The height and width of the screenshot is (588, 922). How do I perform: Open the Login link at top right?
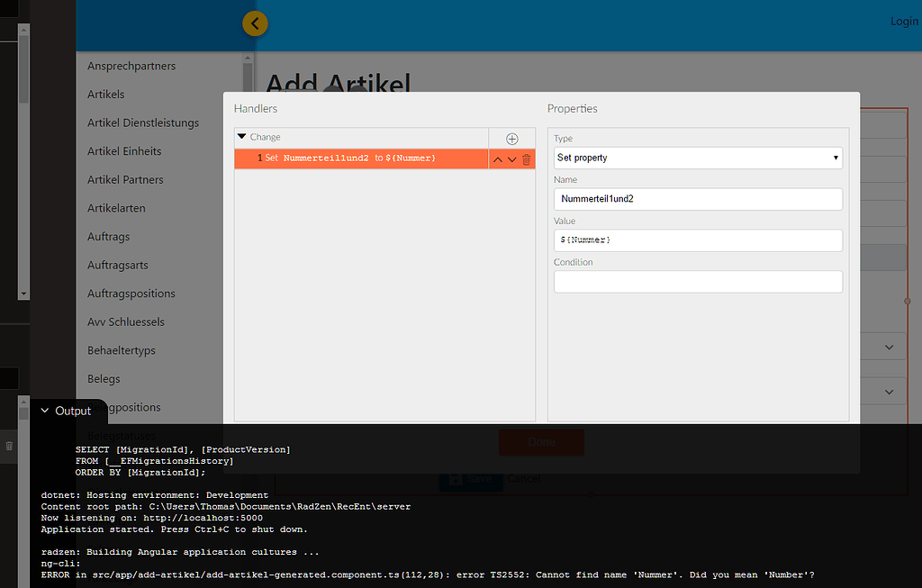[x=904, y=21]
